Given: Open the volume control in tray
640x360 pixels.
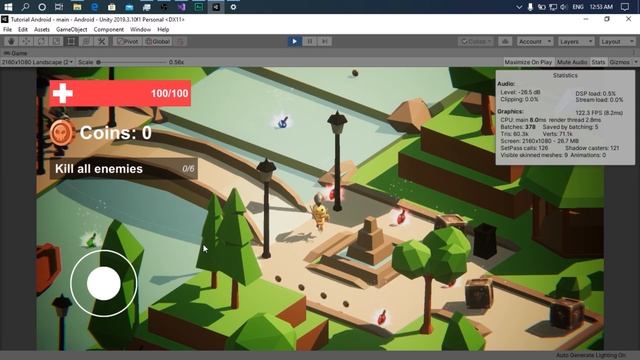Looking at the screenshot, I should tap(564, 7).
